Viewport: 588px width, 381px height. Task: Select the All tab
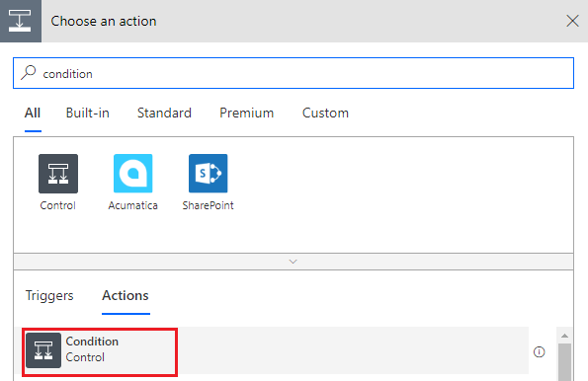click(x=33, y=114)
